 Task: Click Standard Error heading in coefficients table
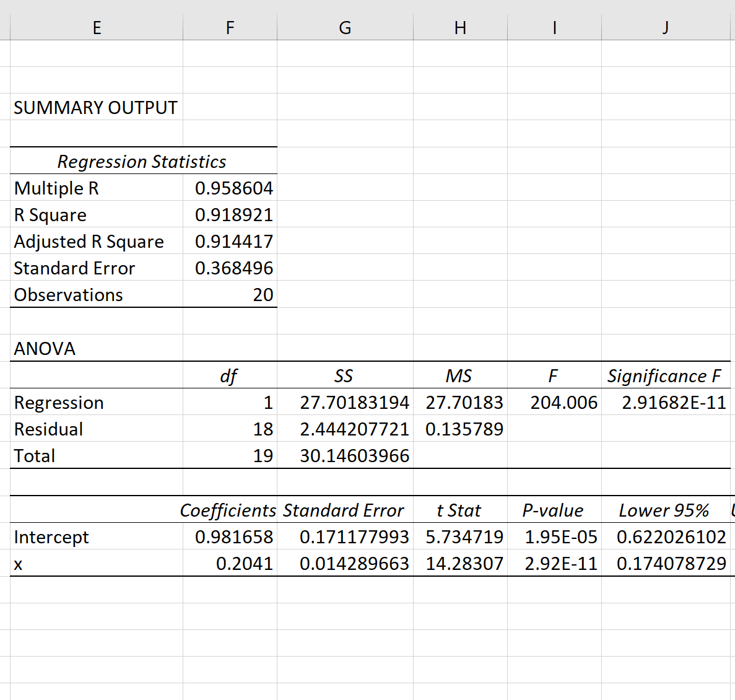pyautogui.click(x=345, y=510)
